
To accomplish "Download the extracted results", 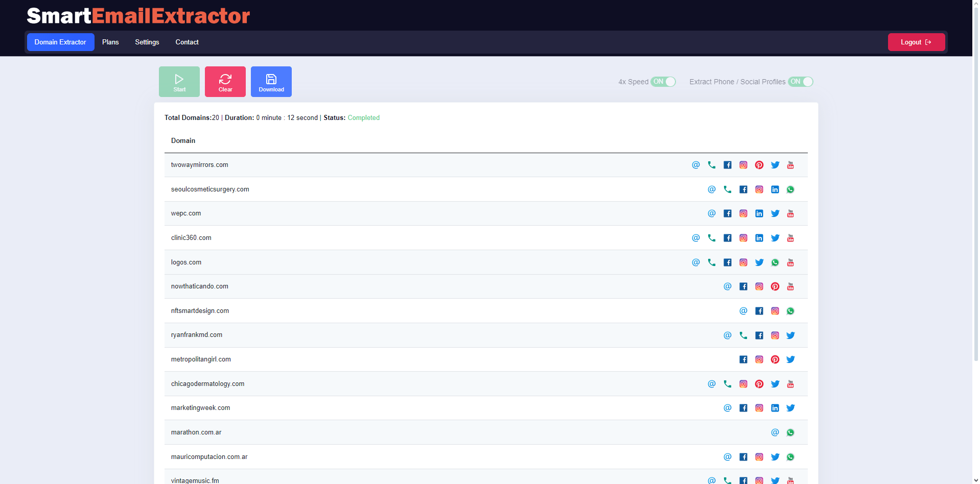I will (271, 82).
